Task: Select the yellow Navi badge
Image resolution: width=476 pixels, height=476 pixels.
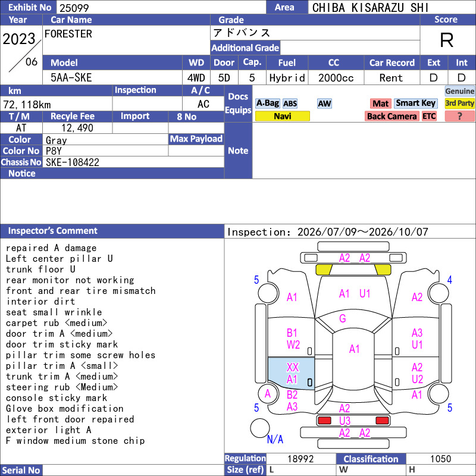Action: tap(282, 116)
